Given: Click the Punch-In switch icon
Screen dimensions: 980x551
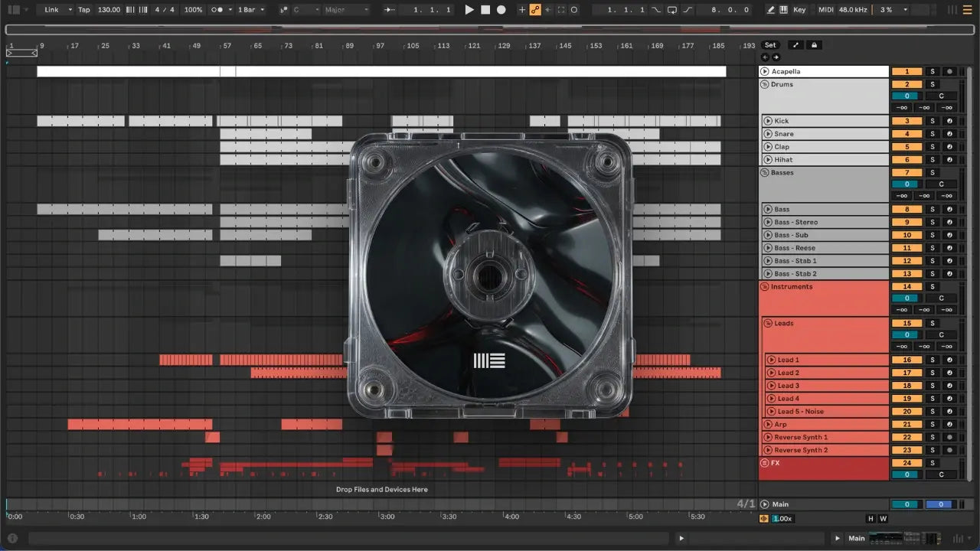Looking at the screenshot, I should (656, 10).
